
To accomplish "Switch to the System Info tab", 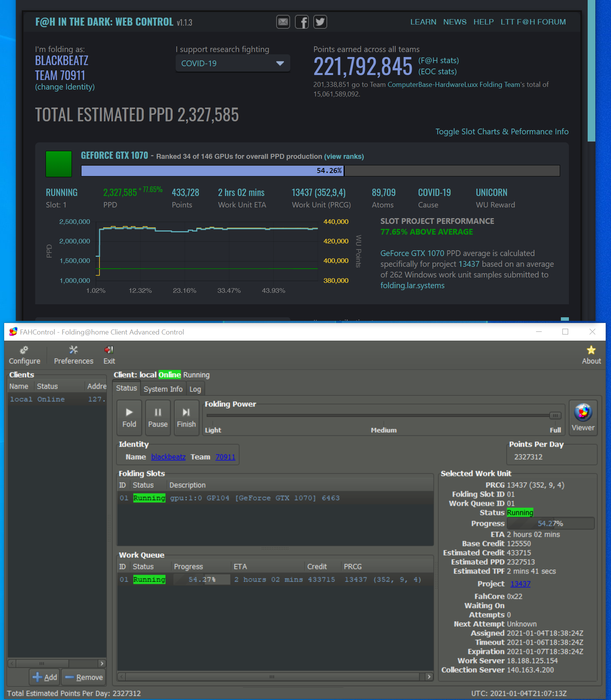I will pyautogui.click(x=163, y=389).
